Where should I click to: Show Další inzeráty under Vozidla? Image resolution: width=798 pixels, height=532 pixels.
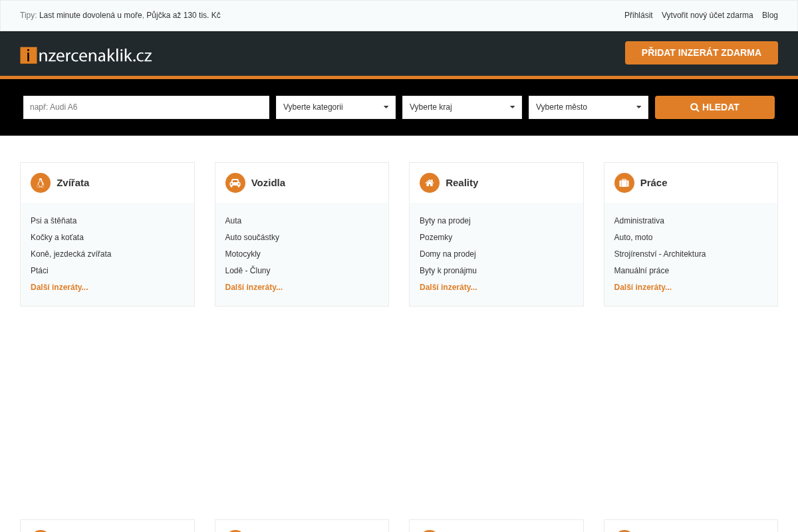254,287
